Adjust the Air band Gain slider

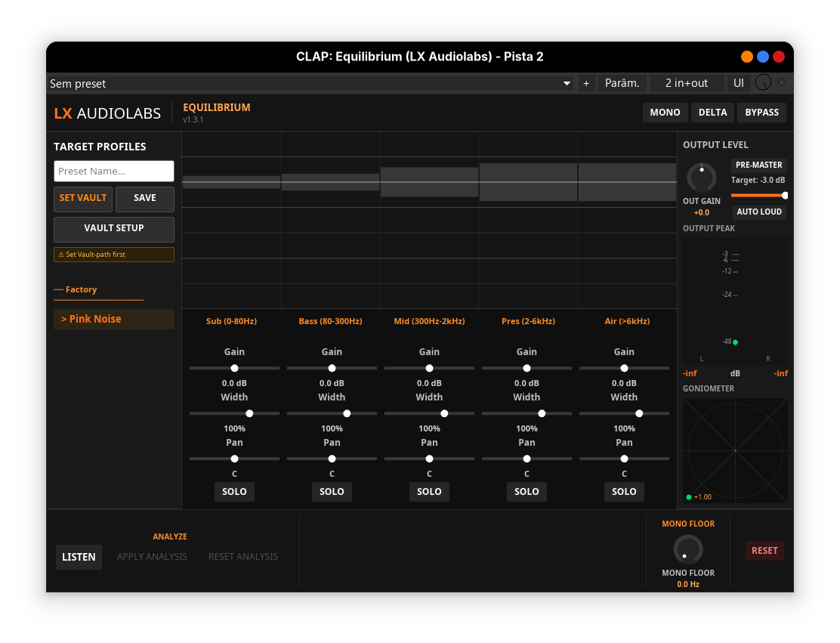point(624,368)
